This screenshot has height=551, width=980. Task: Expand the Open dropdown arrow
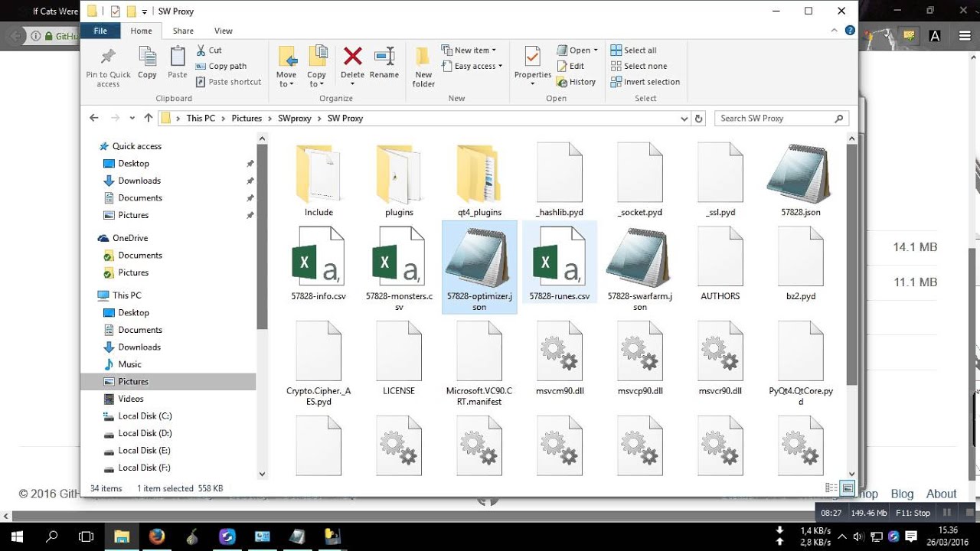click(596, 51)
